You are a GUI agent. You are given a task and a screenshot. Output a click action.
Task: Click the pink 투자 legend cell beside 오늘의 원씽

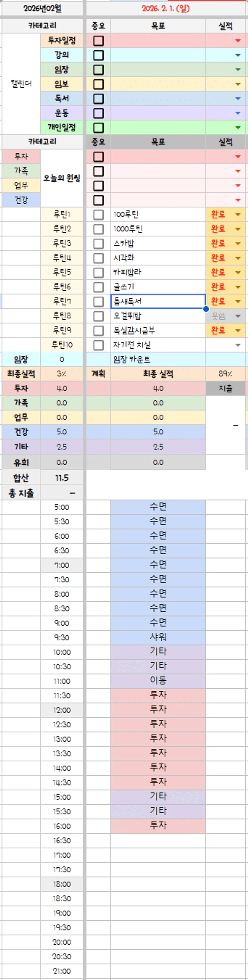[21, 156]
